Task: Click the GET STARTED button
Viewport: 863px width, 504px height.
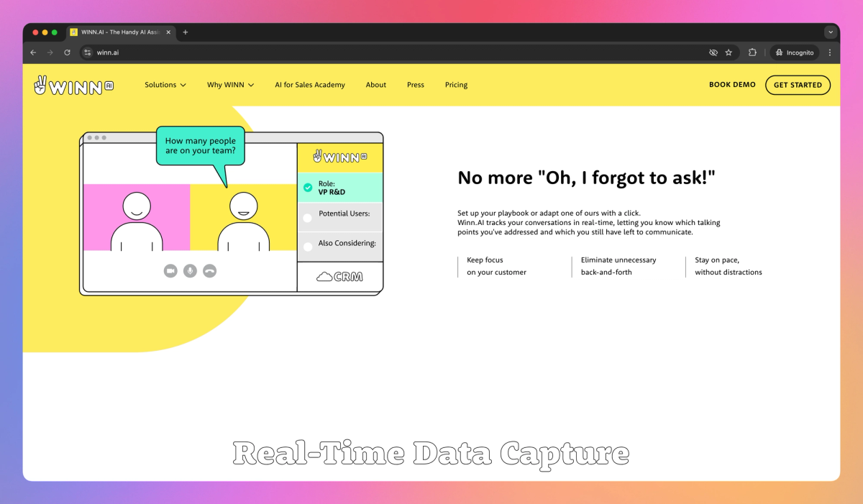Action: [798, 85]
